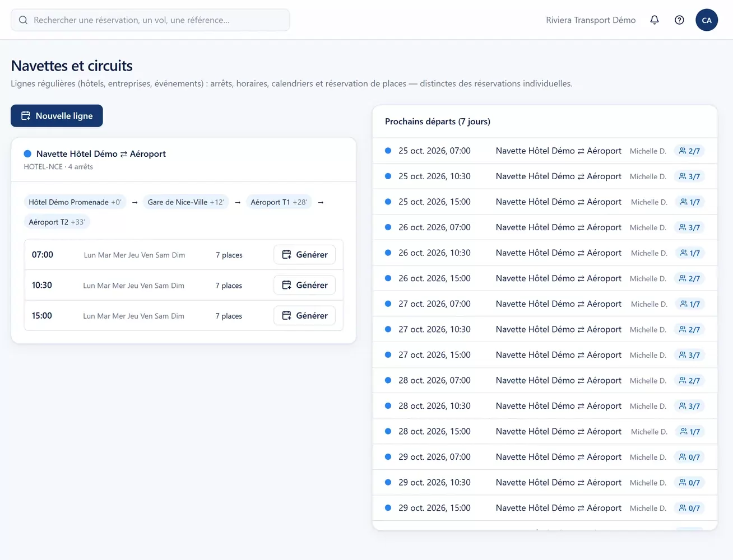Click seat badge for 25 oct. 10:30 departure
This screenshot has height=560, width=733.
(x=689, y=176)
